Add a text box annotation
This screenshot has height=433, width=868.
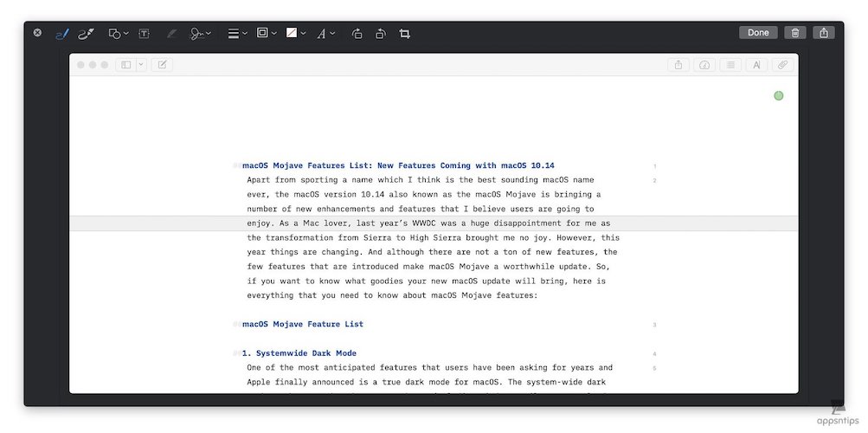point(145,34)
